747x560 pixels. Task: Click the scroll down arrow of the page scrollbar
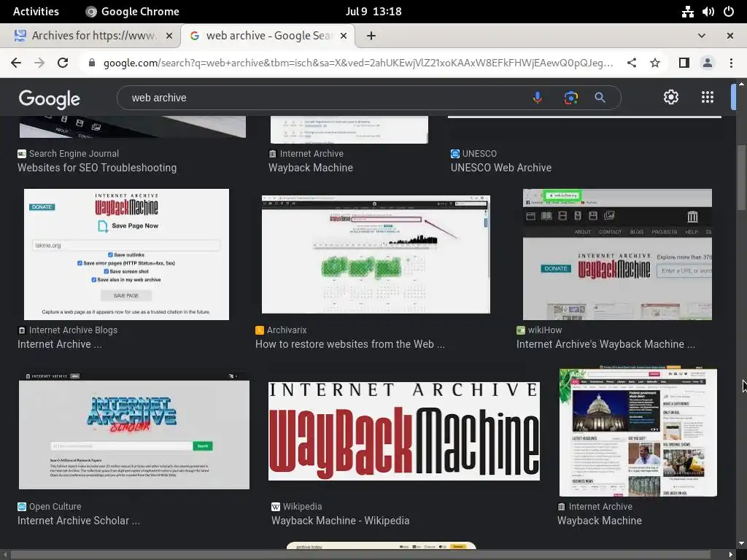pos(741,543)
